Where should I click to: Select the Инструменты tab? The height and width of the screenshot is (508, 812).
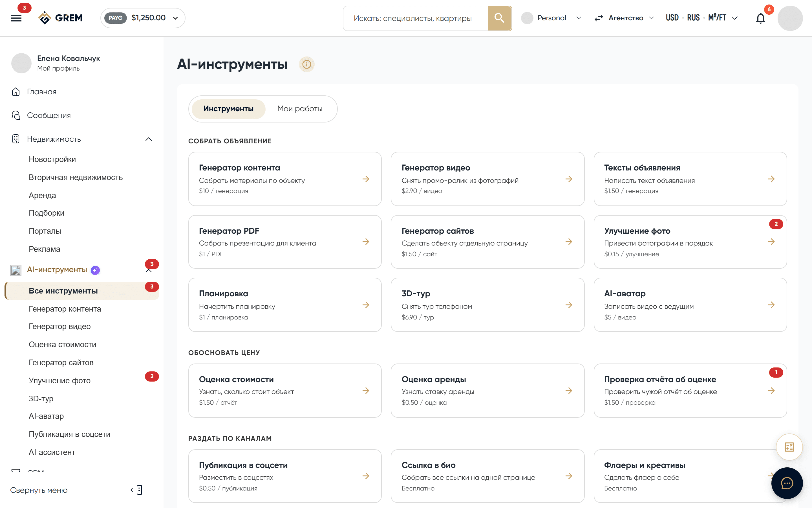point(228,109)
